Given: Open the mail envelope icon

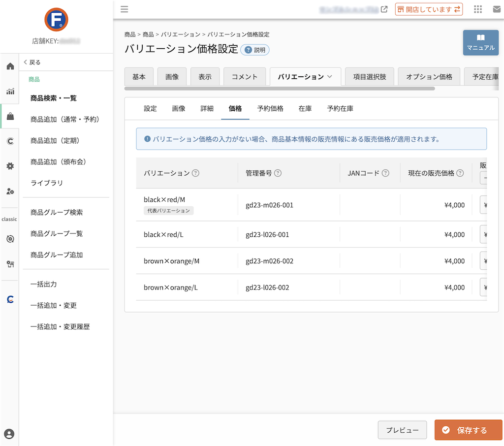Looking at the screenshot, I should coord(497,9).
